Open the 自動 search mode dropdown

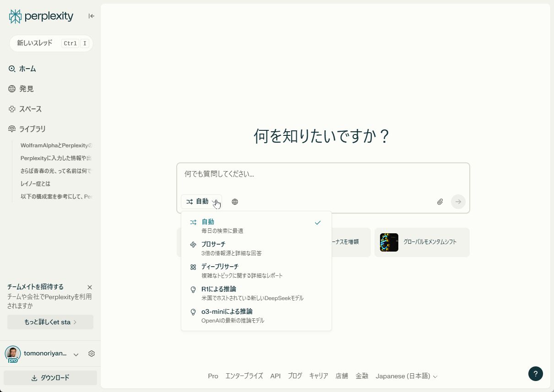(x=201, y=201)
